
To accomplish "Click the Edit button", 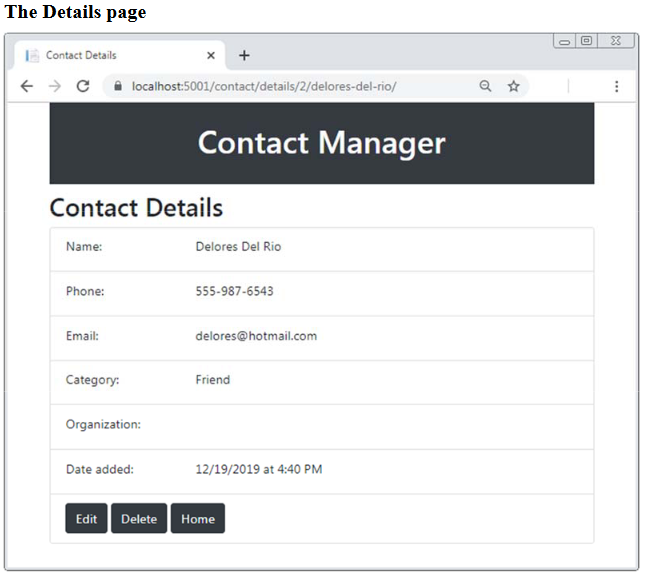I will click(86, 518).
